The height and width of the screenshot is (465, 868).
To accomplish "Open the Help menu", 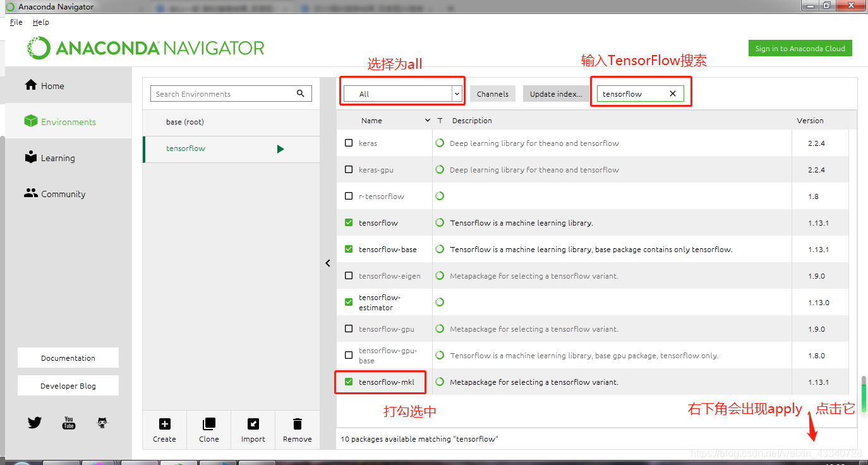I will pyautogui.click(x=41, y=22).
